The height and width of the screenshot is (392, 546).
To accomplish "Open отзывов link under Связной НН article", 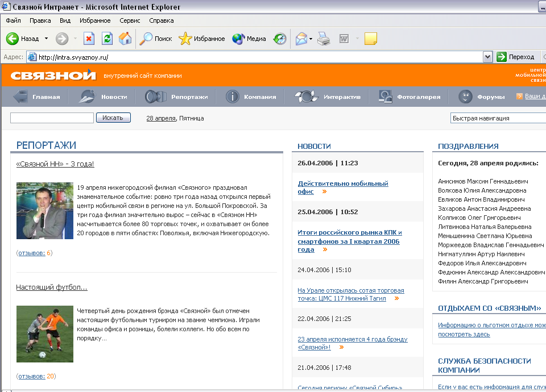I will click(32, 253).
